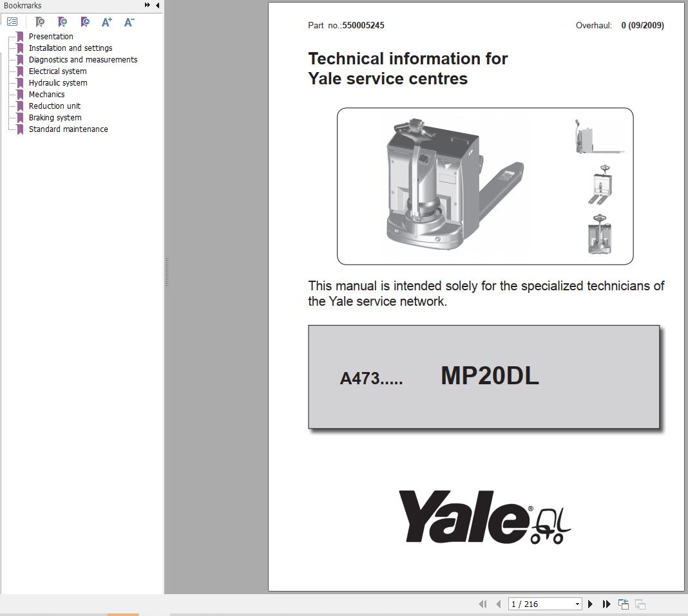Image resolution: width=688 pixels, height=616 pixels.
Task: Open Diagnostics and measurements bookmark
Action: tap(83, 60)
